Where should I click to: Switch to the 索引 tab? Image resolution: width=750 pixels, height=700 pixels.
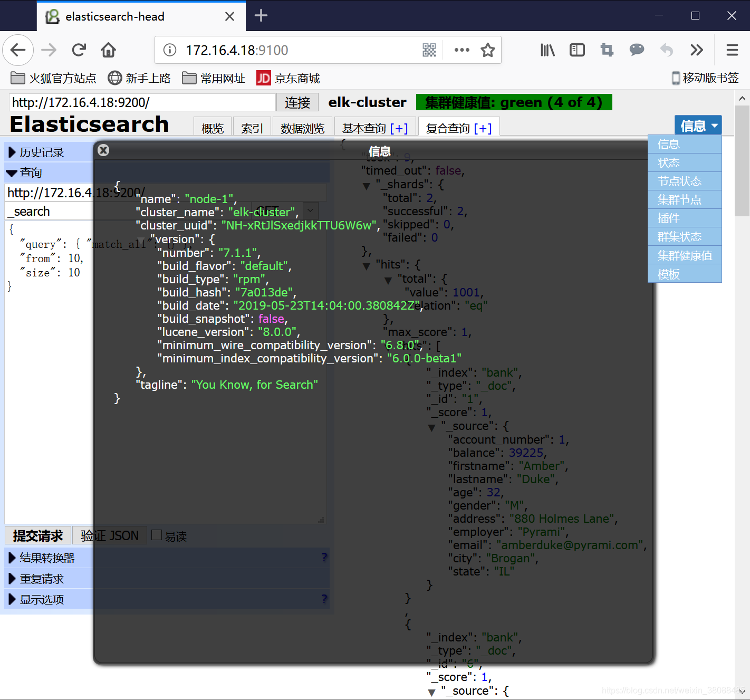click(252, 128)
